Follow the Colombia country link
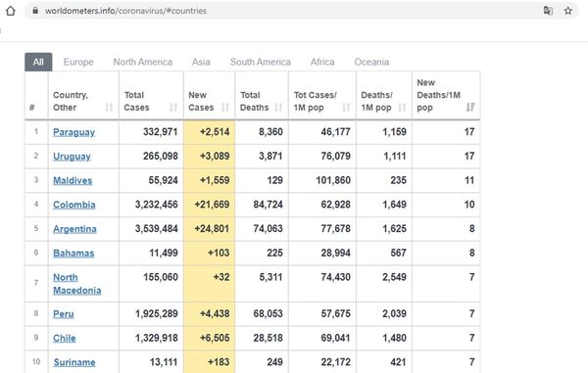 click(x=73, y=205)
